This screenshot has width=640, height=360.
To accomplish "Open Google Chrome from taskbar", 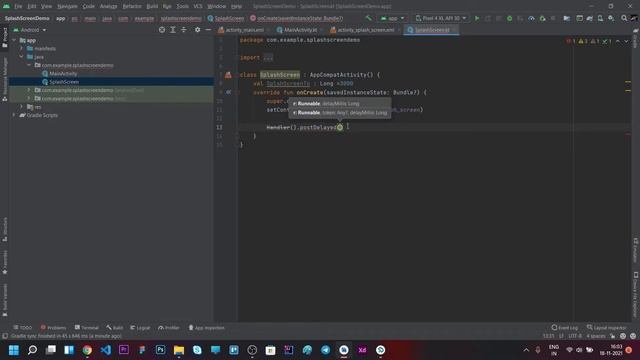I will click(x=87, y=350).
